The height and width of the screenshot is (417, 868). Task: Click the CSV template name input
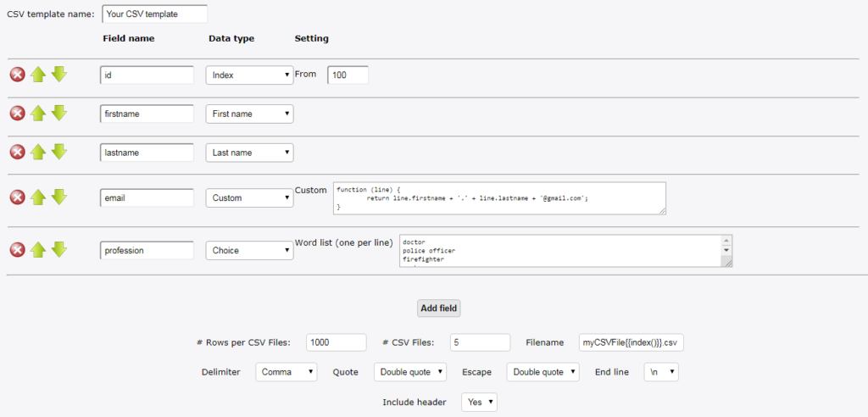coord(155,14)
